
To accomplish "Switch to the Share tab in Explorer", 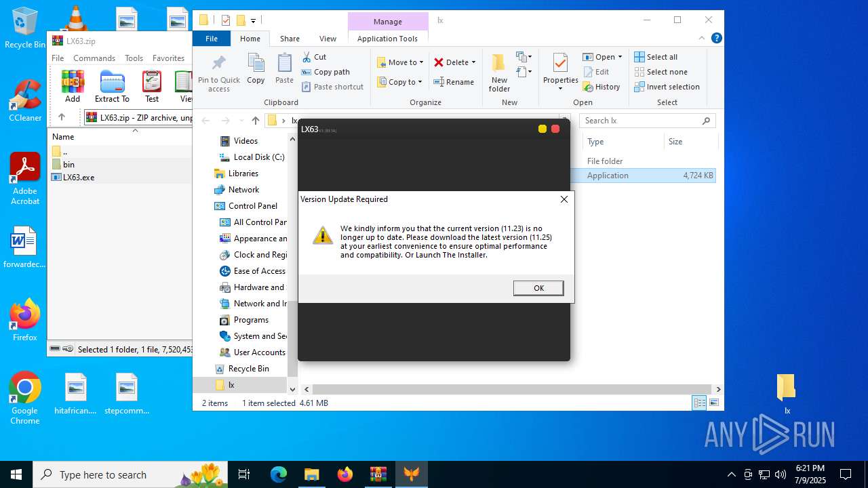I will point(290,39).
